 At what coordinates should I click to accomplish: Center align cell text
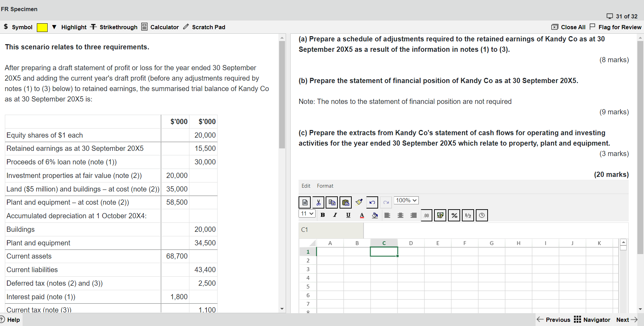click(400, 215)
